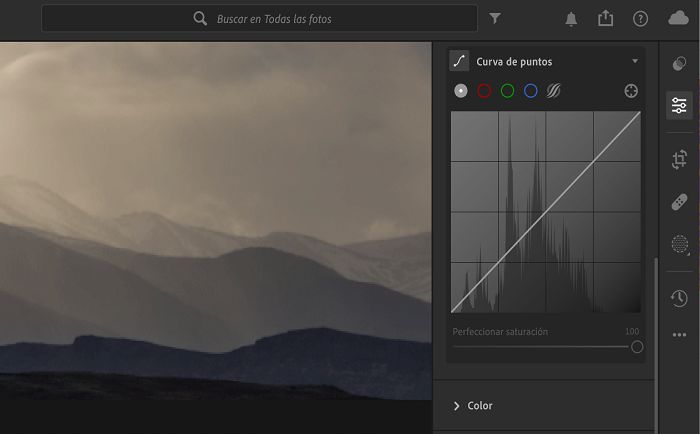
Task: Select the green curve channel
Action: tap(507, 91)
